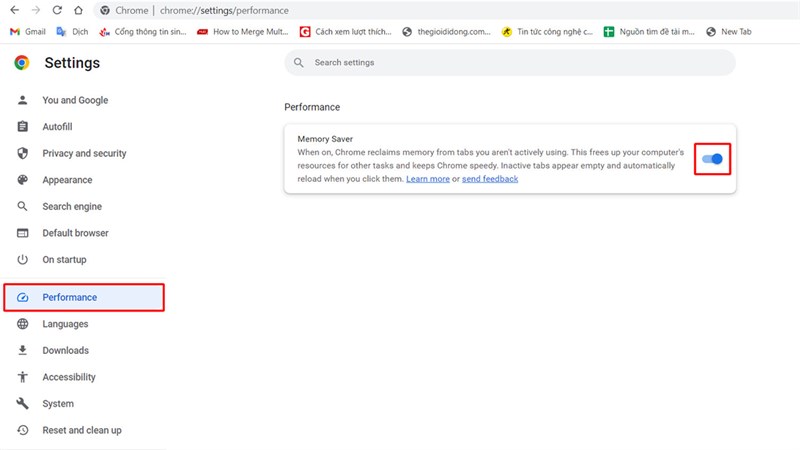Click the person icon for Accessibility
The width and height of the screenshot is (800, 450).
pos(22,377)
